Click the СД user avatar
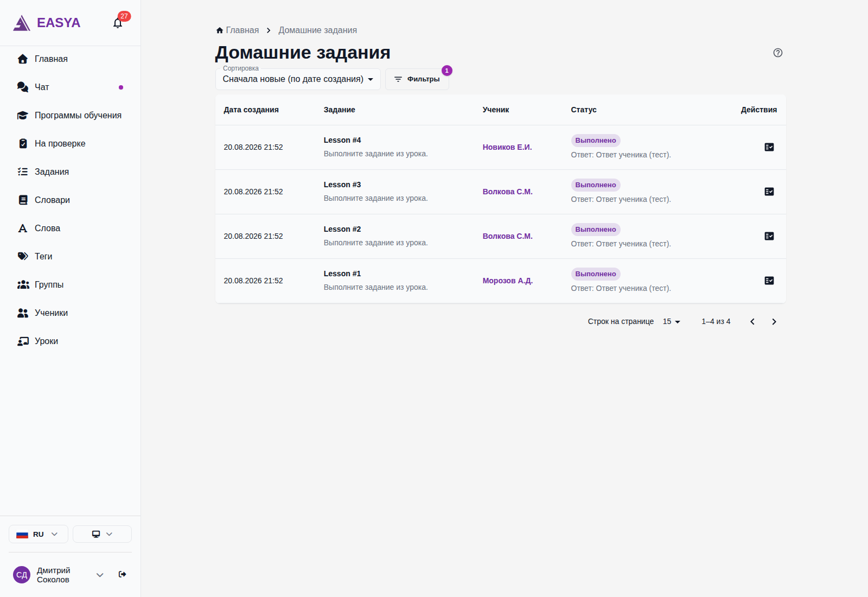Screen dimensions: 868x597 point(22,575)
